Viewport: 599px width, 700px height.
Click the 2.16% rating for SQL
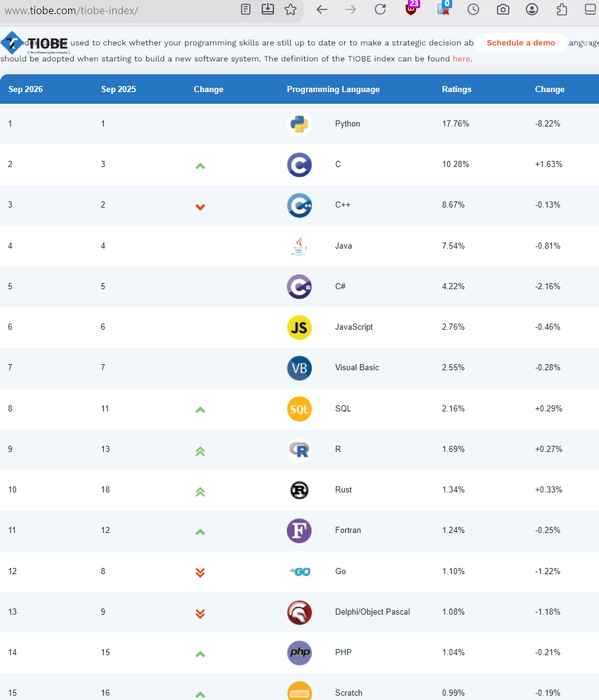click(x=453, y=408)
